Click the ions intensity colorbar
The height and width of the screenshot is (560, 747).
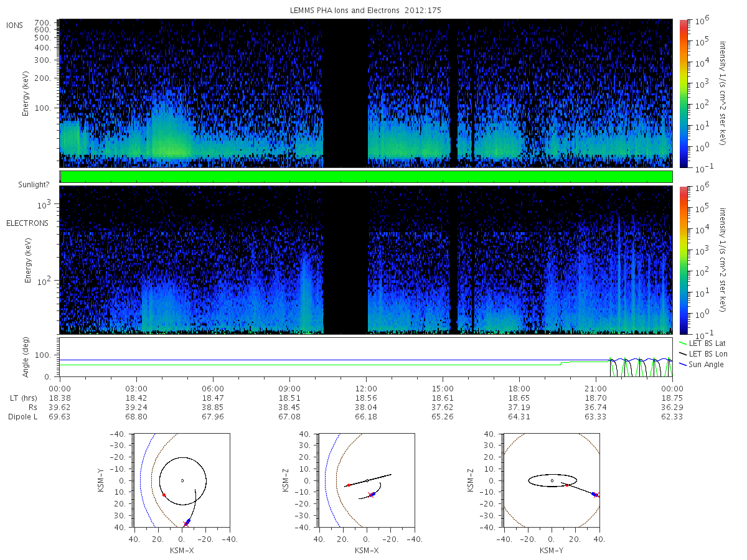[682, 93]
